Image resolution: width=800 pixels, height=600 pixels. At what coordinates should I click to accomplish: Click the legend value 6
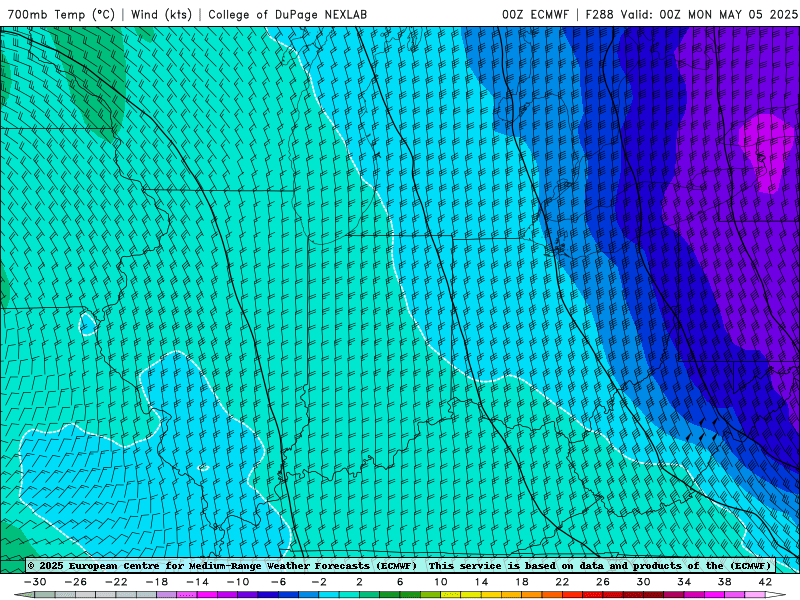tap(400, 582)
